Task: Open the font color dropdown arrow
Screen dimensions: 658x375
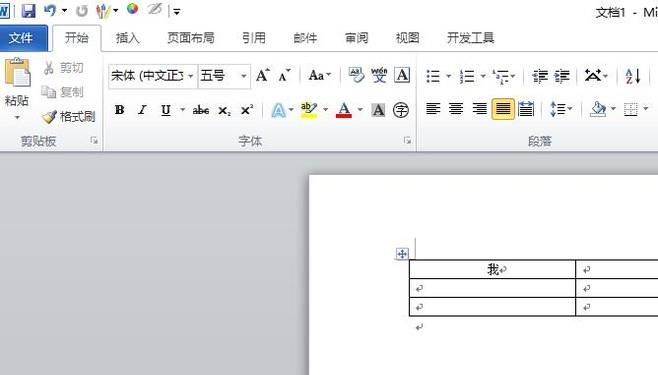Action: tap(360, 110)
